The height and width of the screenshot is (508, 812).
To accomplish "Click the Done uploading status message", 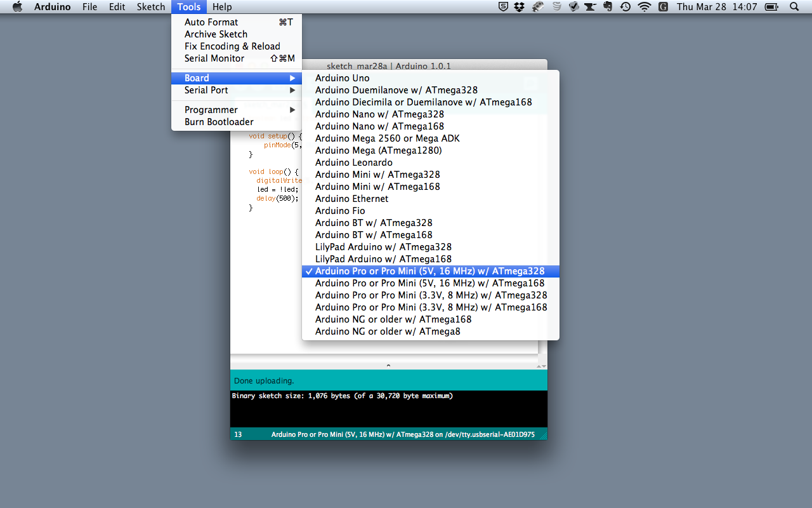I will [x=264, y=381].
